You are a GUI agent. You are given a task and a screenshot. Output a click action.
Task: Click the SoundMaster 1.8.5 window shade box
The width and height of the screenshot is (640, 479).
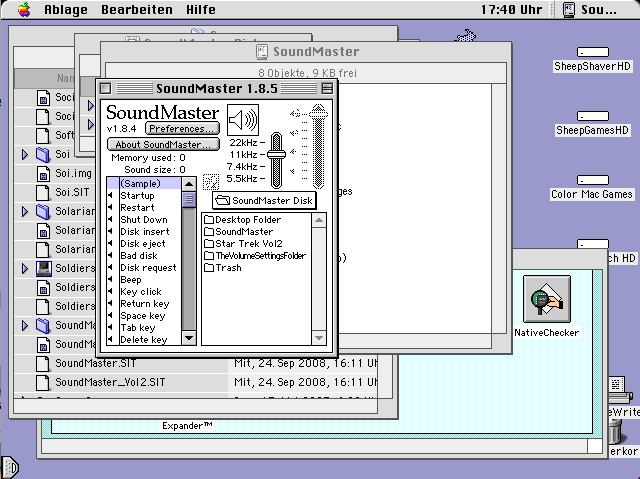327,88
